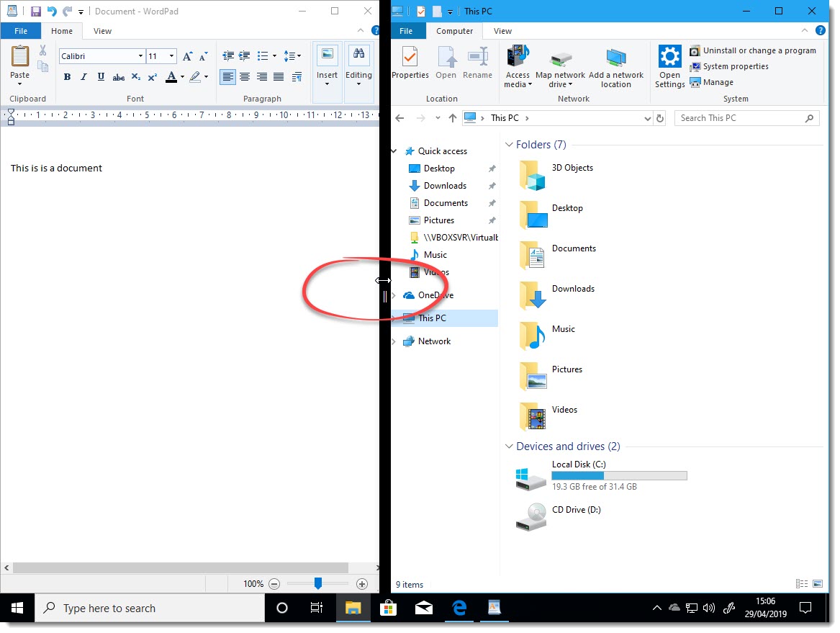Viewport: 840px width, 633px height.
Task: Select Justify alignment in WordPad
Action: point(279,77)
